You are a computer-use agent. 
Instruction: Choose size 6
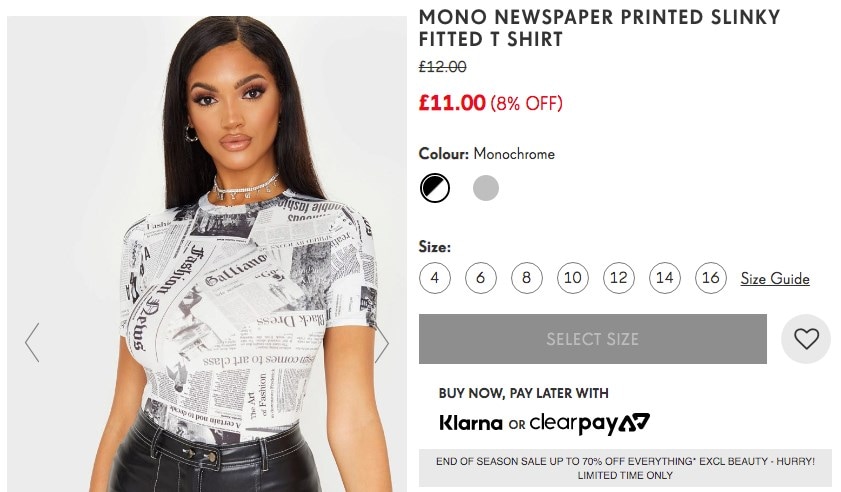[481, 277]
